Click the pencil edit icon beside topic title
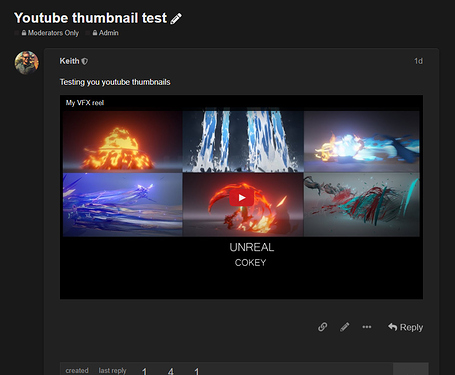Viewport: 455px width, 375px height. click(x=176, y=19)
